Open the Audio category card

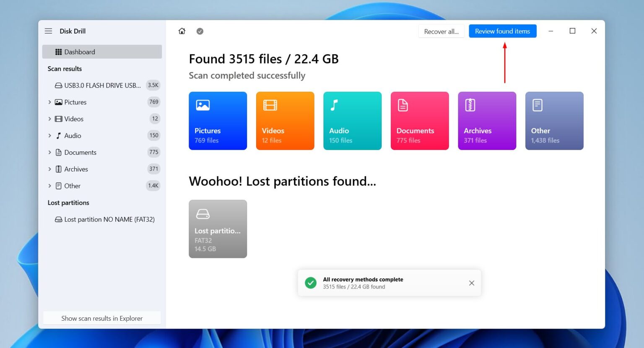352,121
